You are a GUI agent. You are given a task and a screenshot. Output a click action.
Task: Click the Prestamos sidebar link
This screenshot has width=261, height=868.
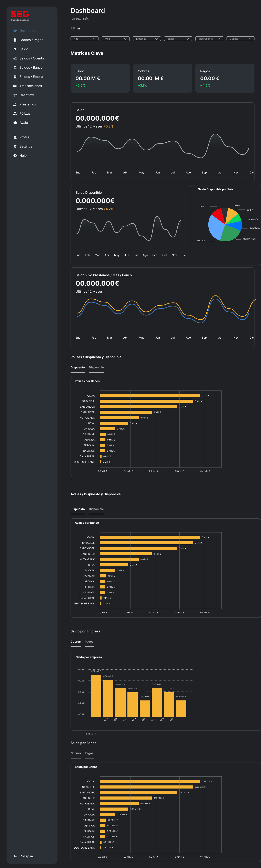(x=28, y=104)
